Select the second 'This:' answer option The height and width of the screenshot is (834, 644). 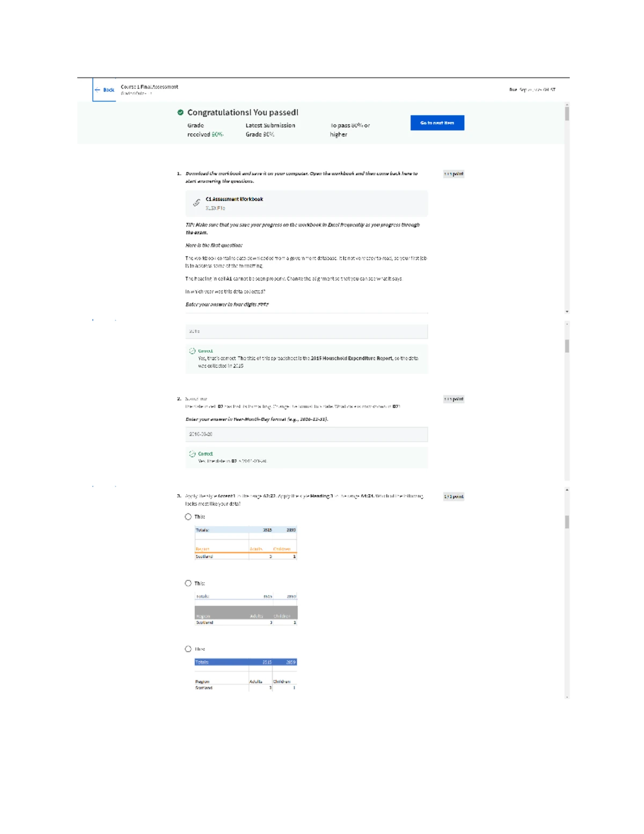(187, 582)
